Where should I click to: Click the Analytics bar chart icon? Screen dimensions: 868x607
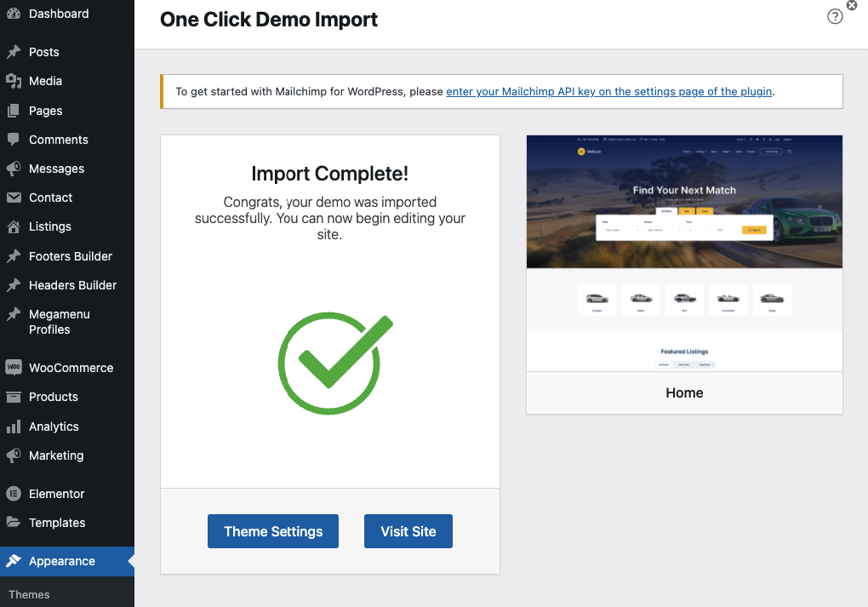14,427
